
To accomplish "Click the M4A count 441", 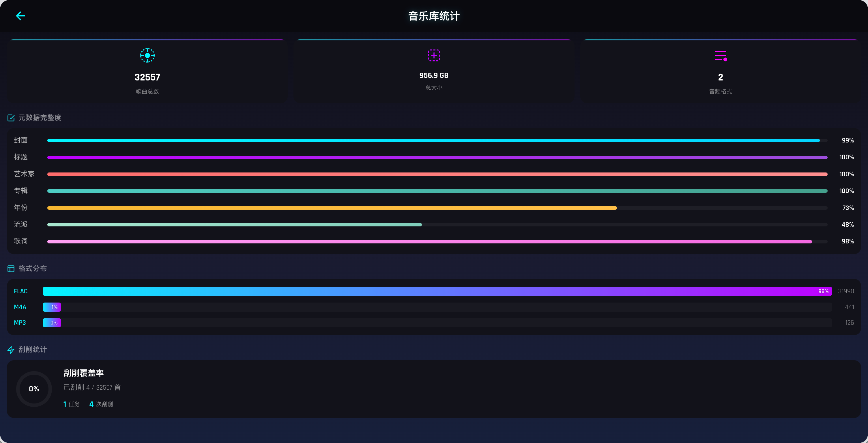I will tap(849, 307).
